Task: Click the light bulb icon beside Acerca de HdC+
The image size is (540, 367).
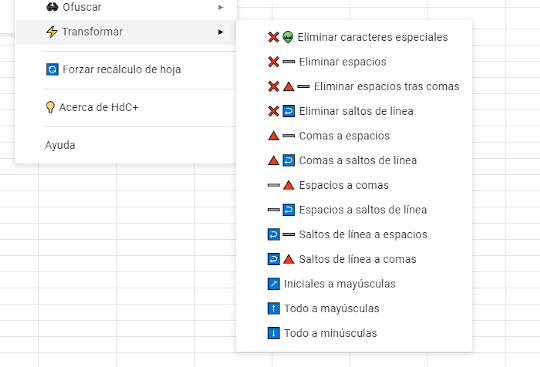Action: point(50,107)
